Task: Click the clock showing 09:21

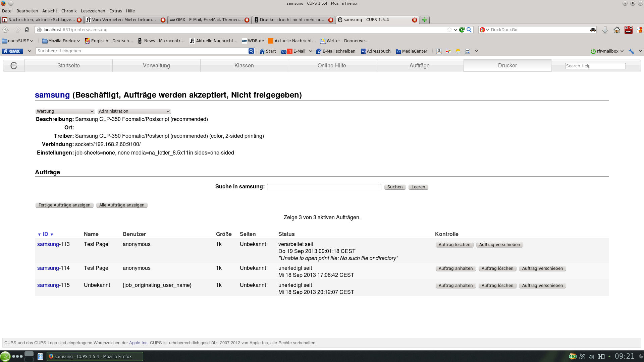Action: click(x=625, y=356)
